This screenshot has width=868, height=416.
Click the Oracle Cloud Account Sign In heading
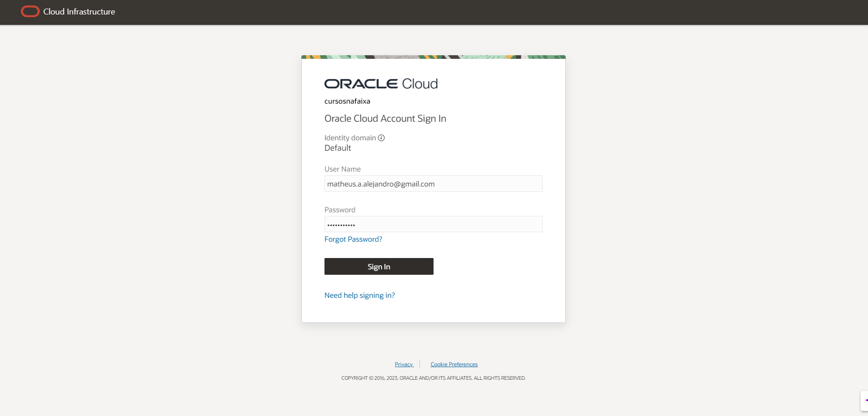tap(385, 118)
